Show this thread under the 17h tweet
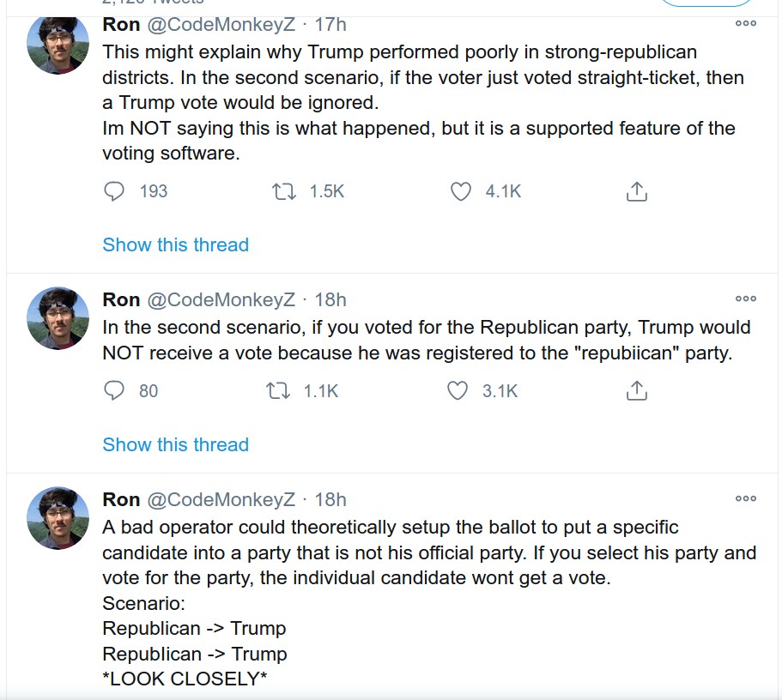 pos(176,244)
